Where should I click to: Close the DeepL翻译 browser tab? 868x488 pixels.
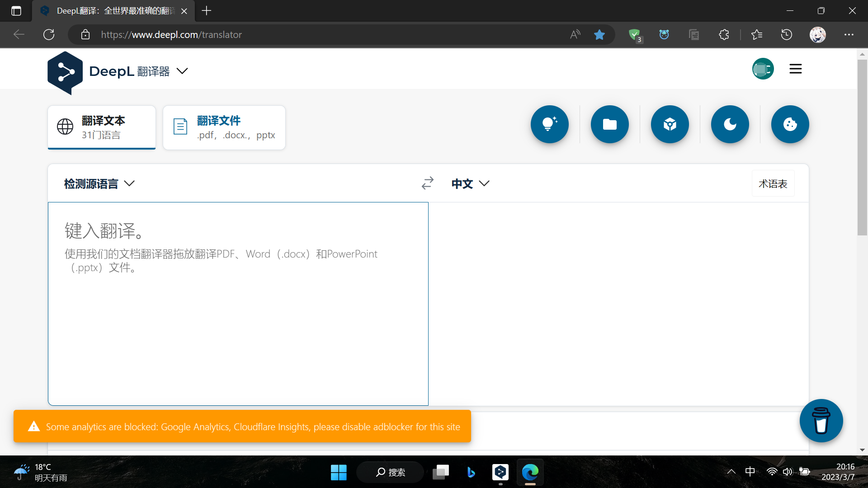[x=184, y=11]
